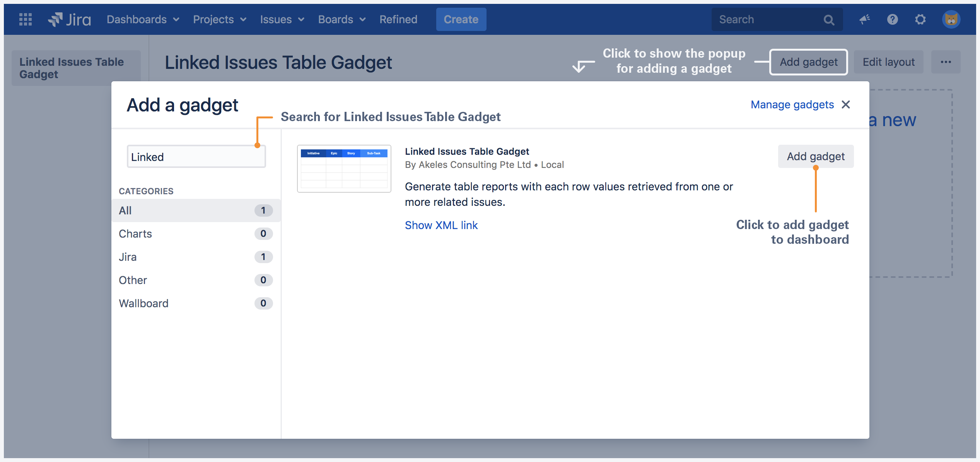Open the help question mark icon

click(x=893, y=19)
